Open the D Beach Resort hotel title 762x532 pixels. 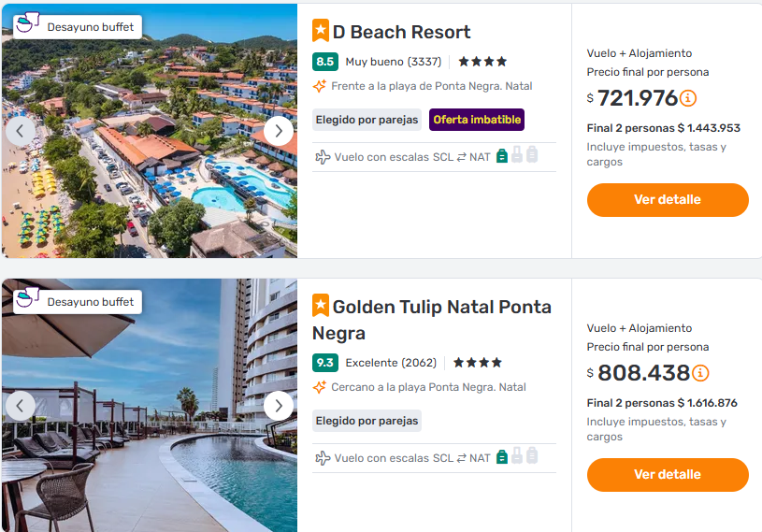tap(401, 32)
